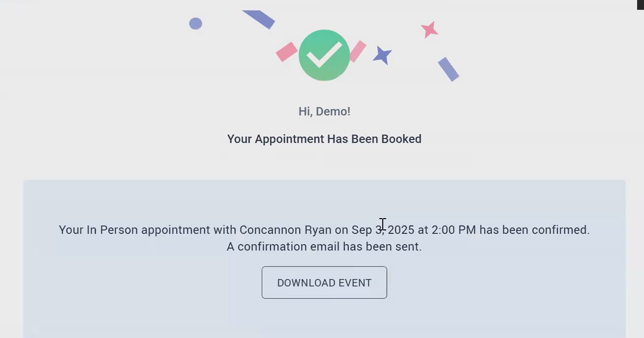This screenshot has width=644, height=338.
Task: Click the word "Booked" in the heading
Action: (401, 139)
